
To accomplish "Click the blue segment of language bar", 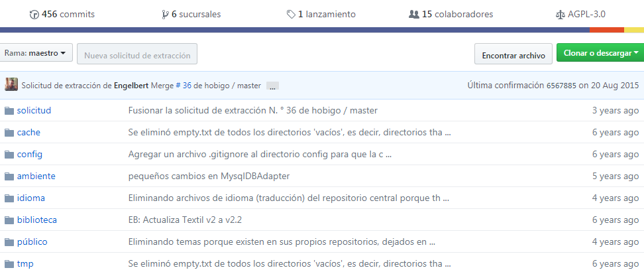I will pos(295,30).
